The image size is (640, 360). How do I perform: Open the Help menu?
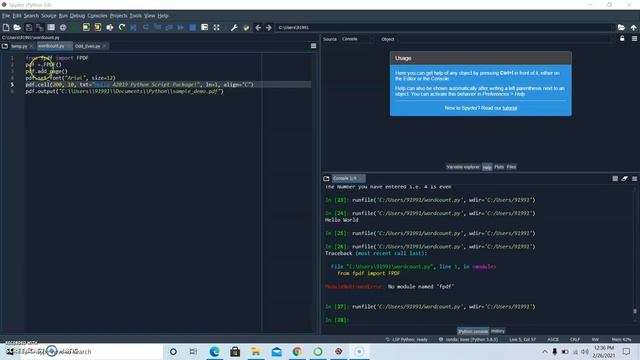[x=163, y=16]
